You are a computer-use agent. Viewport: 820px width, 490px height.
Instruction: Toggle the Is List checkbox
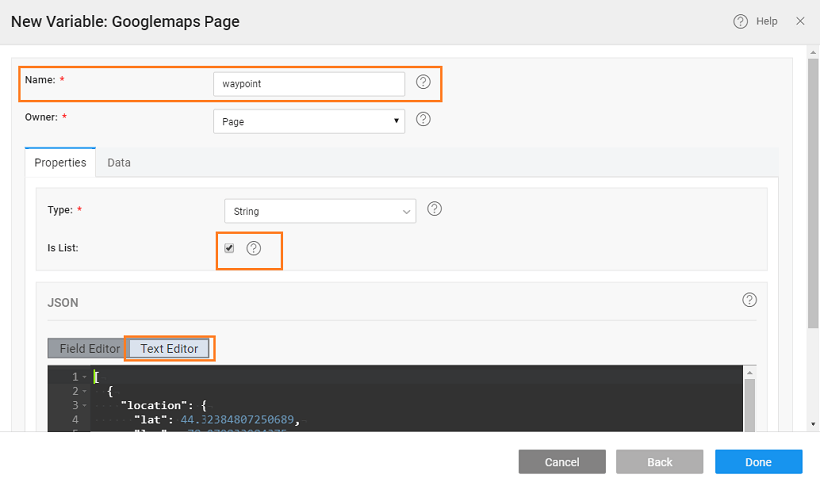pos(229,248)
